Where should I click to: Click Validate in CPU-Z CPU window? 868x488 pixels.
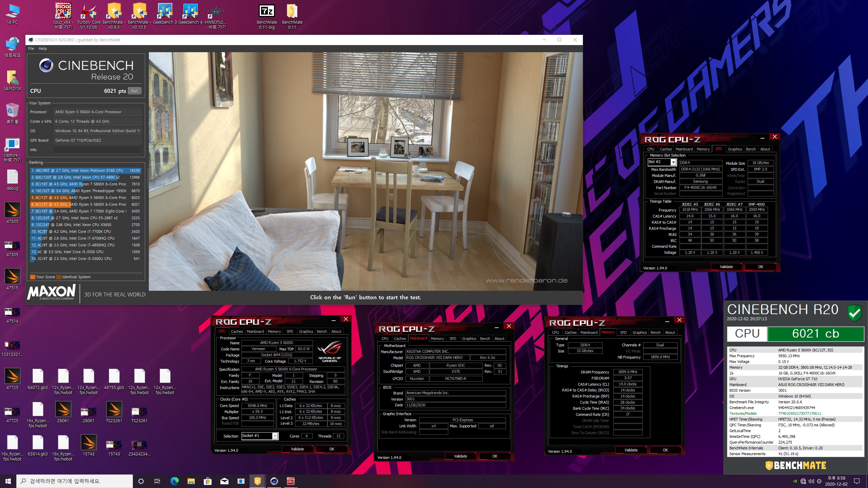pos(297,449)
